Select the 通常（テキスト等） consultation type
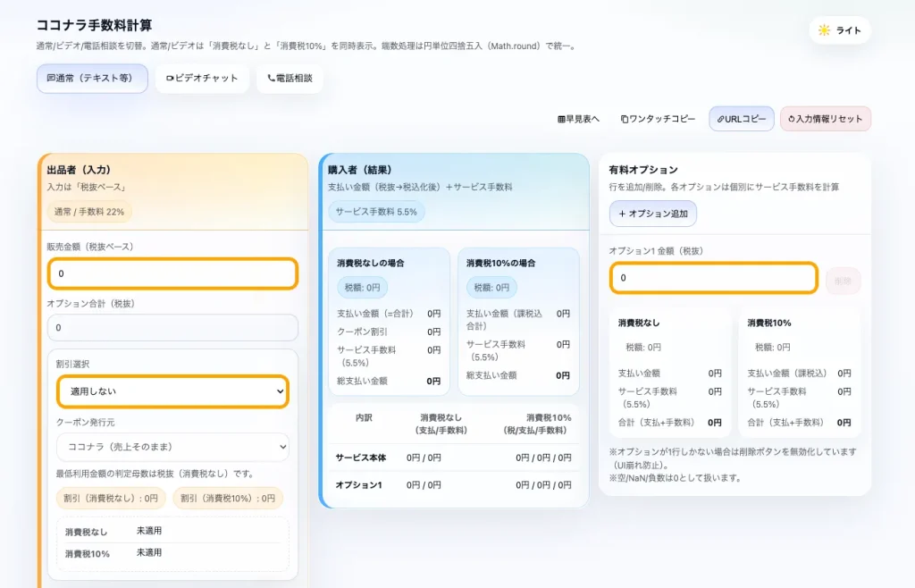 92,80
